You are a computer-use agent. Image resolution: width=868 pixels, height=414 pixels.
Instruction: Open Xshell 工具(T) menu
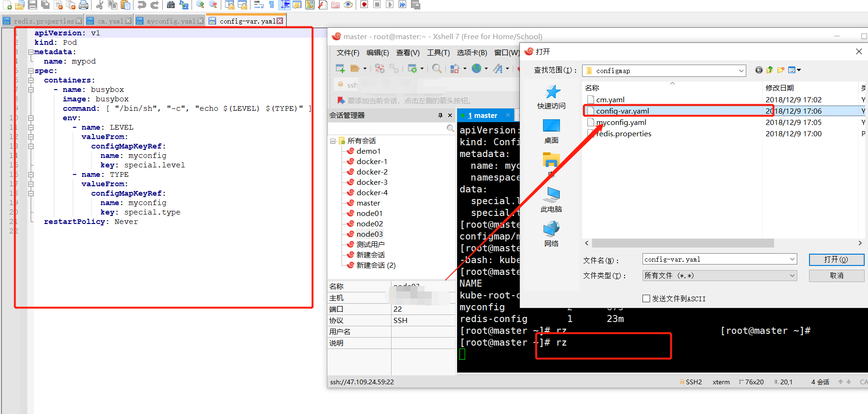tap(438, 52)
